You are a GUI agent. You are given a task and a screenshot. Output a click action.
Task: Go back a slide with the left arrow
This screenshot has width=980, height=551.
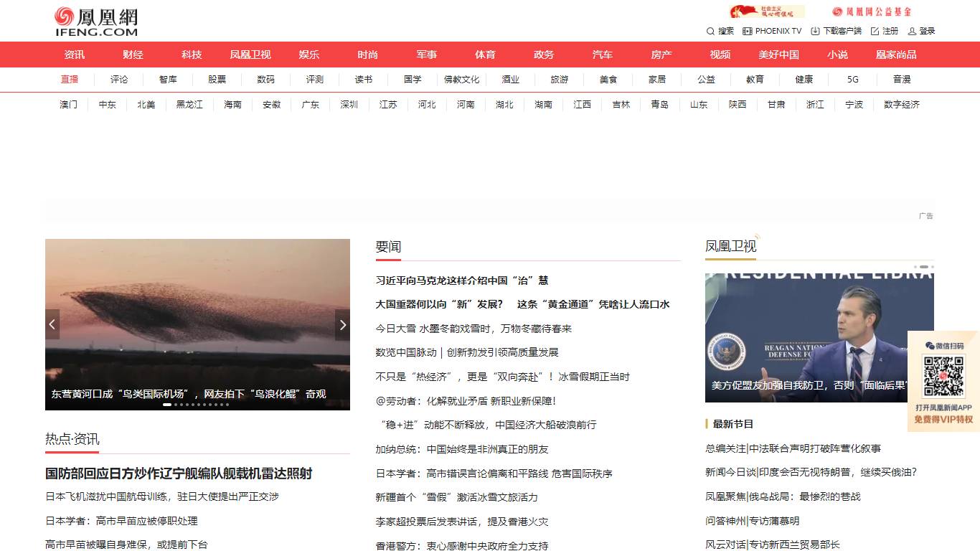pyautogui.click(x=52, y=324)
